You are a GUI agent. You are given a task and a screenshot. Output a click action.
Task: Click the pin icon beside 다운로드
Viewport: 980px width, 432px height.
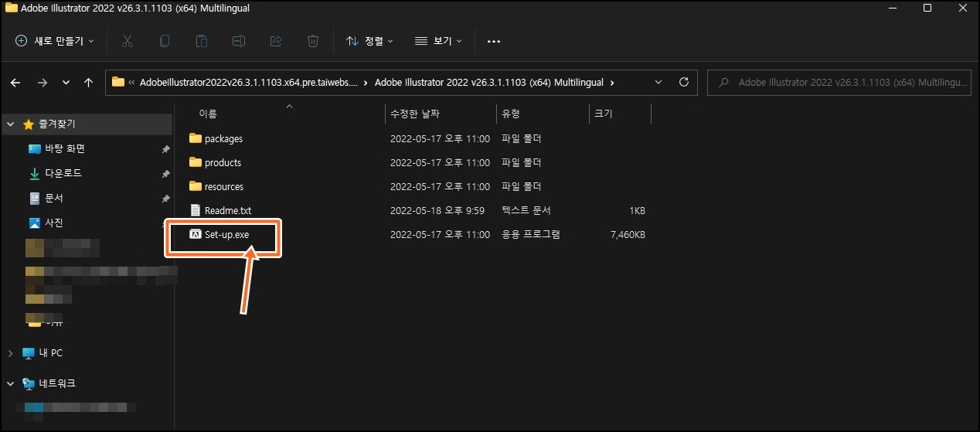[165, 174]
